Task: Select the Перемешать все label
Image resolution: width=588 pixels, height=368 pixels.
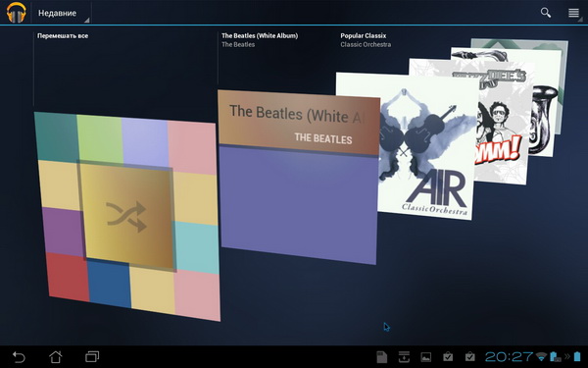Action: (x=63, y=36)
